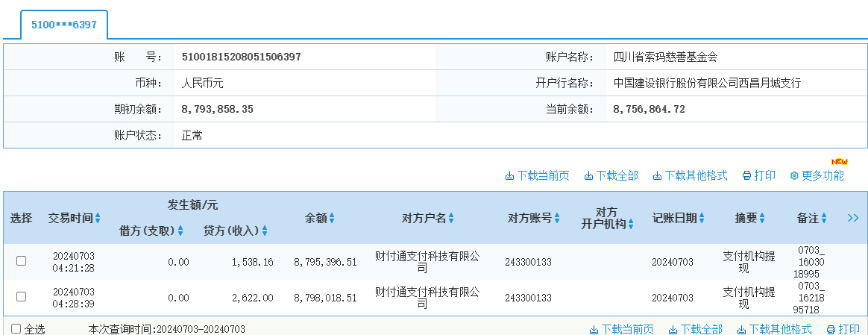
Task: Click account number 51001815208051506397
Action: [x=242, y=57]
